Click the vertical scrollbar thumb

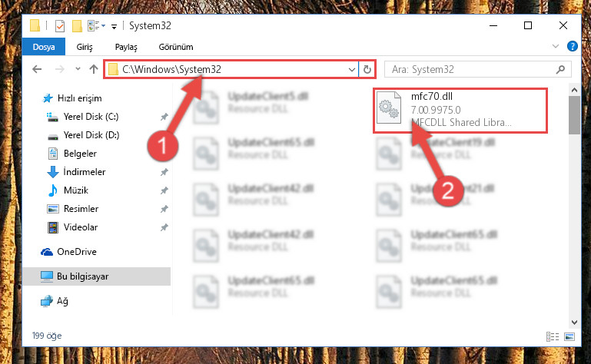click(574, 115)
